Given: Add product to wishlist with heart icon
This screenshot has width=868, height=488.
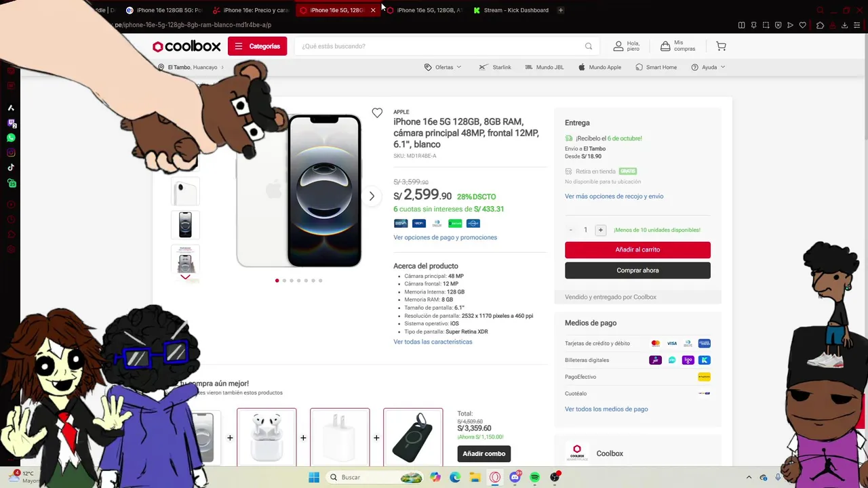Looking at the screenshot, I should pos(377,113).
